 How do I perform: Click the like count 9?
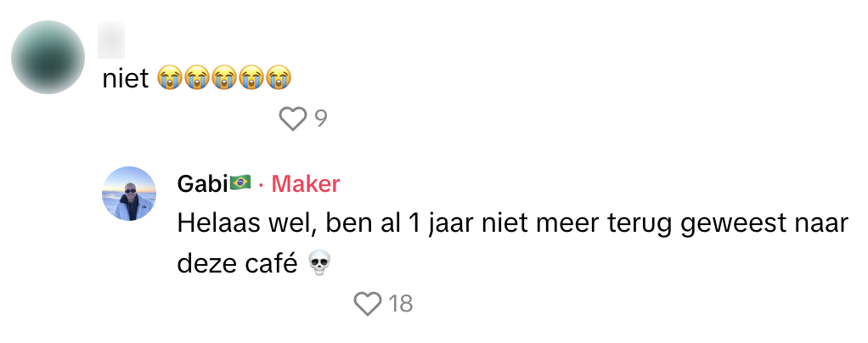point(320,119)
